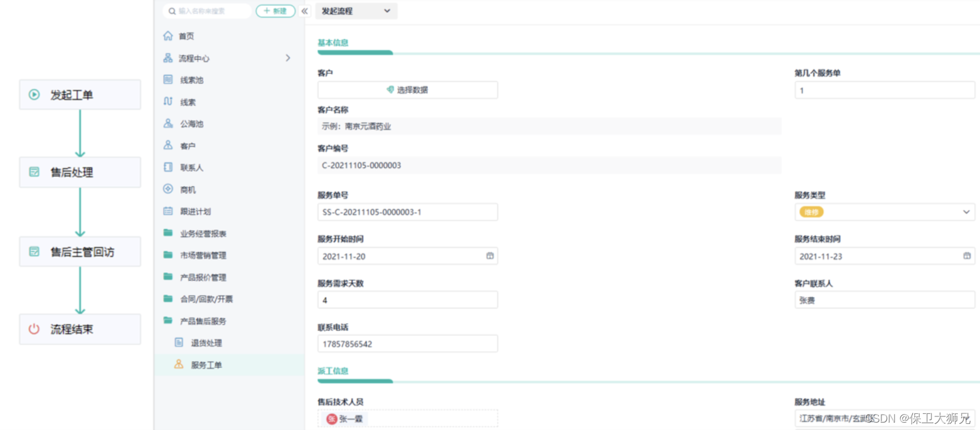
Task: Open calendar icon in 服务开始时间 field
Action: tap(490, 256)
